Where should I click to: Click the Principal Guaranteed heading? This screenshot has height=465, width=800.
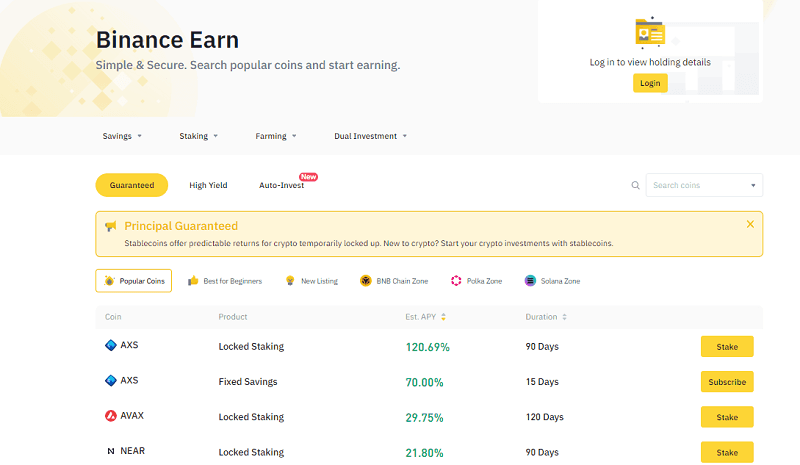pyautogui.click(x=181, y=226)
